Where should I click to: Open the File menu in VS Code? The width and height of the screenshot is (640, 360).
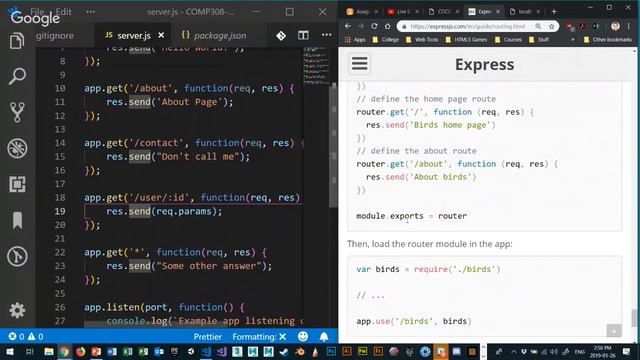coord(38,12)
